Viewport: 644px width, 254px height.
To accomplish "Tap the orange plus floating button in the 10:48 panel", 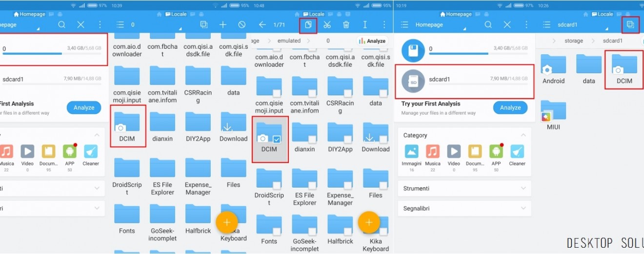I will [369, 222].
